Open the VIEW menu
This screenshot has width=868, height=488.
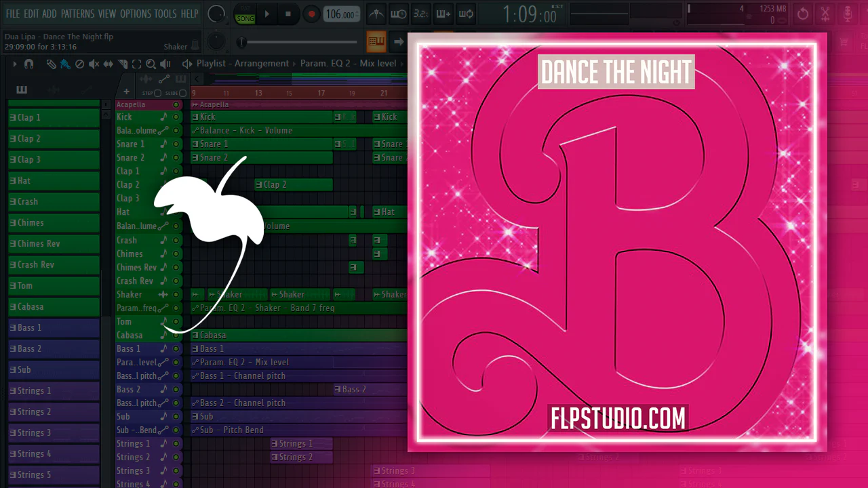(x=107, y=14)
